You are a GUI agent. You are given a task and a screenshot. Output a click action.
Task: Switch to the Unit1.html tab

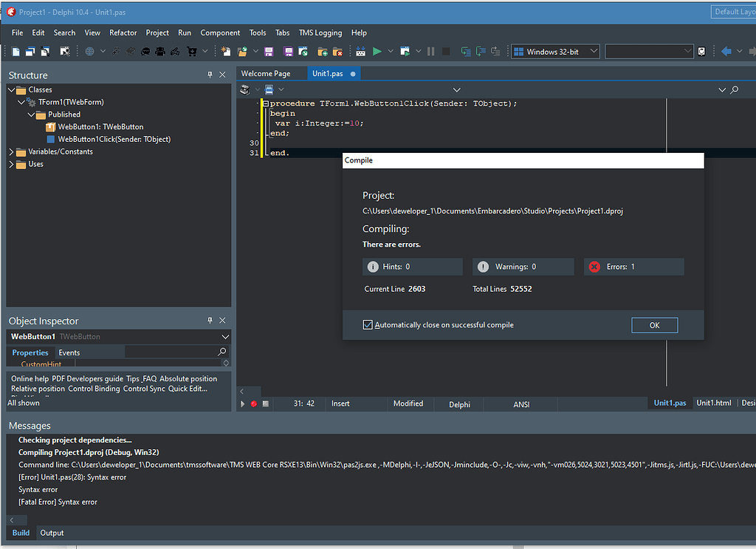point(714,403)
